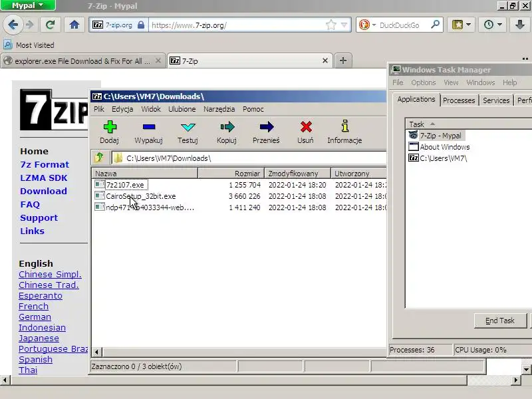Click the Usuń (delete) red X icon

(306, 127)
